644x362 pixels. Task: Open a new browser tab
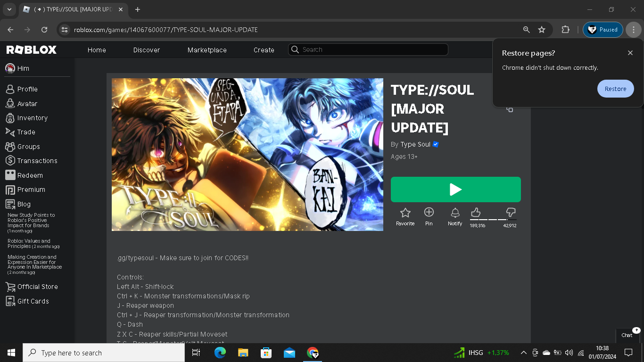coord(138,9)
